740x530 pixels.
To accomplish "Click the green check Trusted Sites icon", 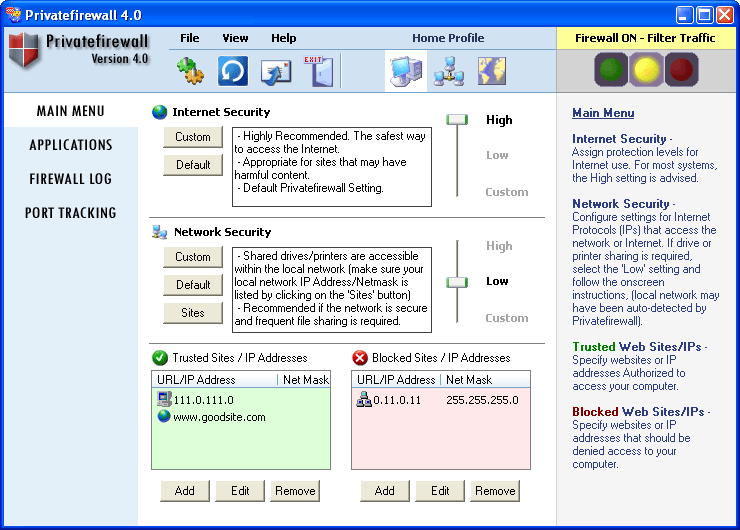I will (x=160, y=358).
